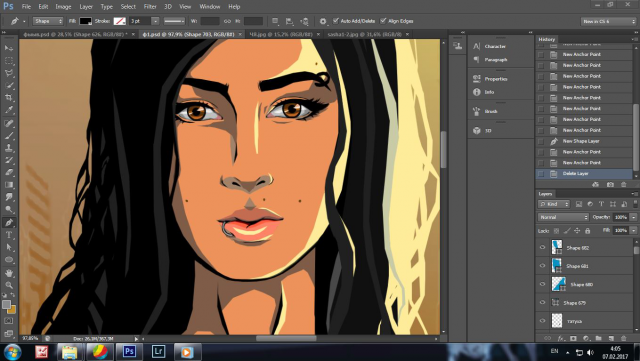Viewport: 640px width, 361px height.
Task: Open the stroke line style dropdown
Action: 174,21
